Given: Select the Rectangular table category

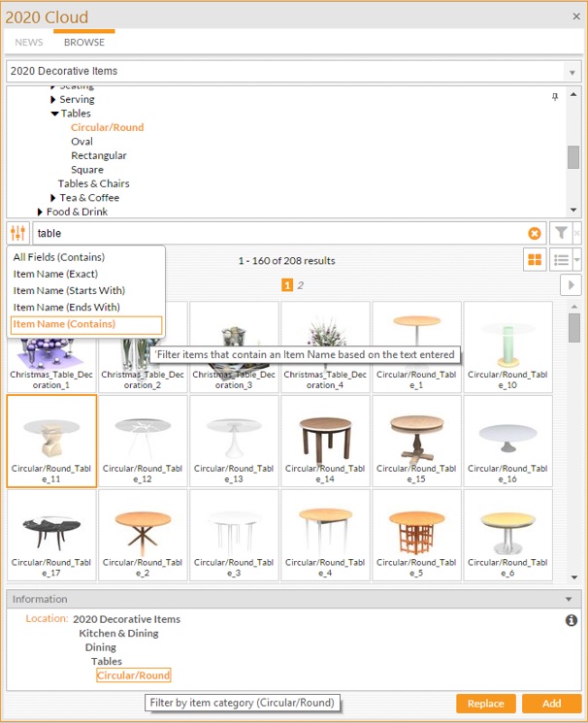Looking at the screenshot, I should coord(99,156).
